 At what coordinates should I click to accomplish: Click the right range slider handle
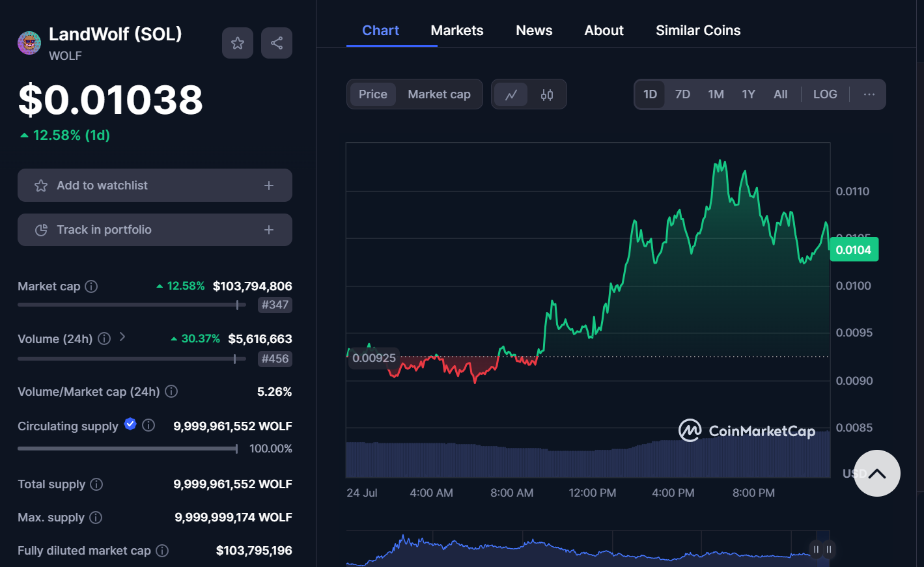pyautogui.click(x=828, y=549)
